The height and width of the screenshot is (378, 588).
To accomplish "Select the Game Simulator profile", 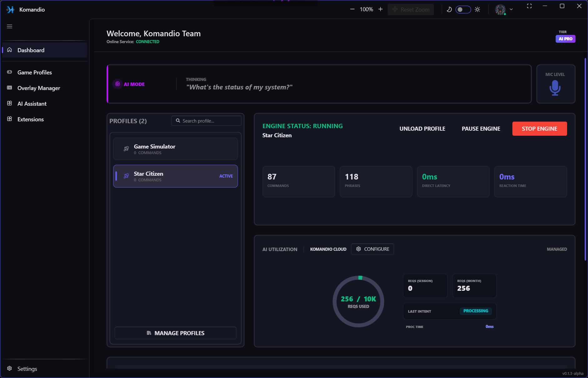I will (175, 149).
